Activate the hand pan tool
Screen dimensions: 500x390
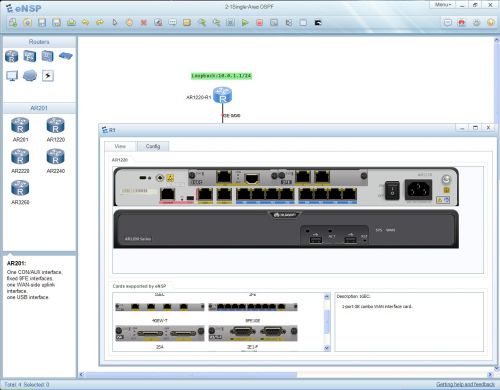tap(129, 23)
